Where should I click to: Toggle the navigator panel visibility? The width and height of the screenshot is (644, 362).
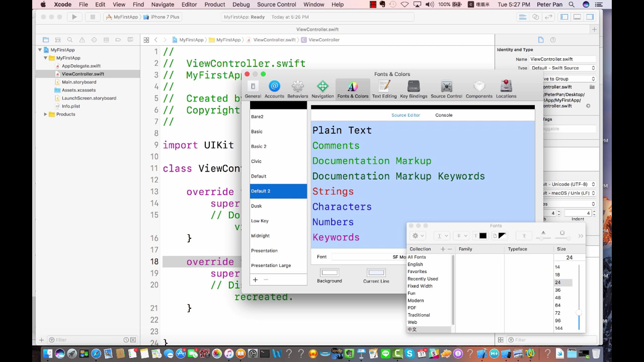(x=564, y=17)
